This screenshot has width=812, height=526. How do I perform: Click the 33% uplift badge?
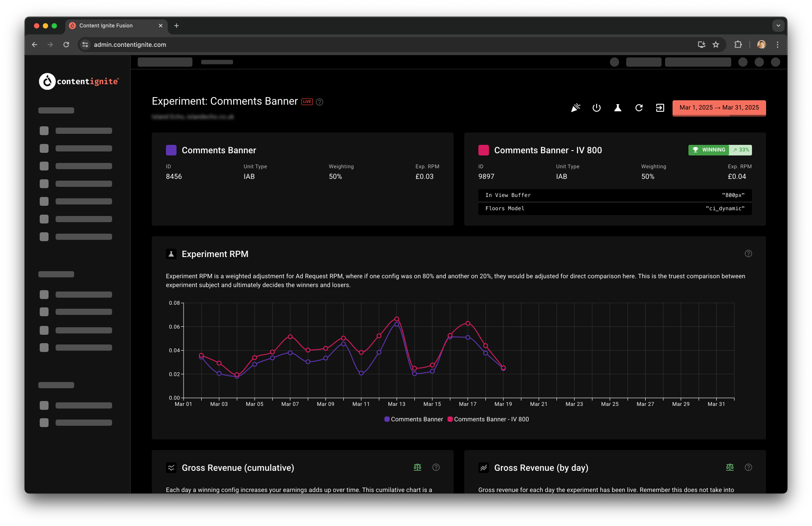coord(741,150)
